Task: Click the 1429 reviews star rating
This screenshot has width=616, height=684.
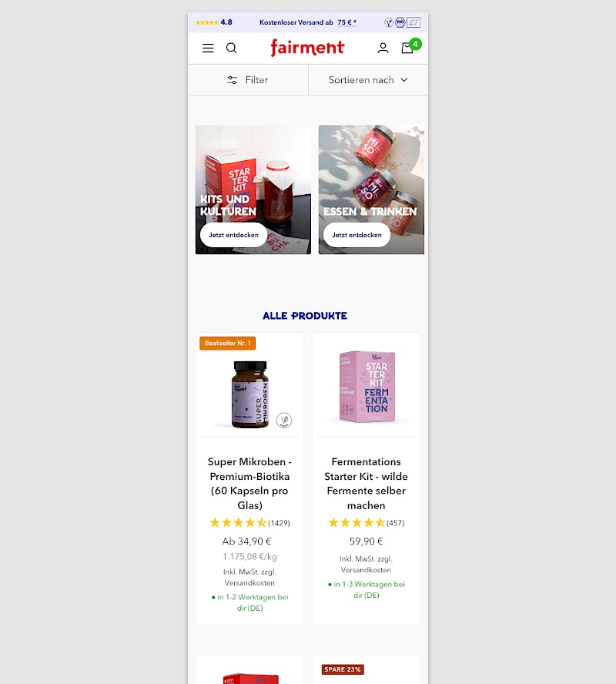Action: [249, 522]
